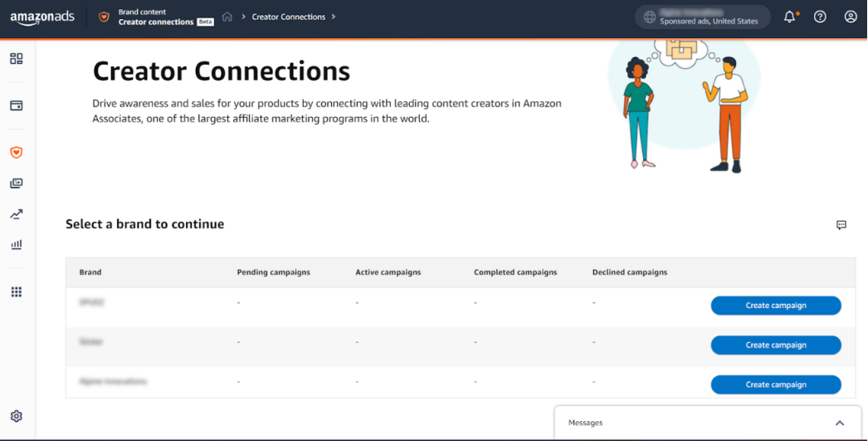Screen dimensions: 868x441
Task: Create campaign for the first brand row
Action: 776,306
